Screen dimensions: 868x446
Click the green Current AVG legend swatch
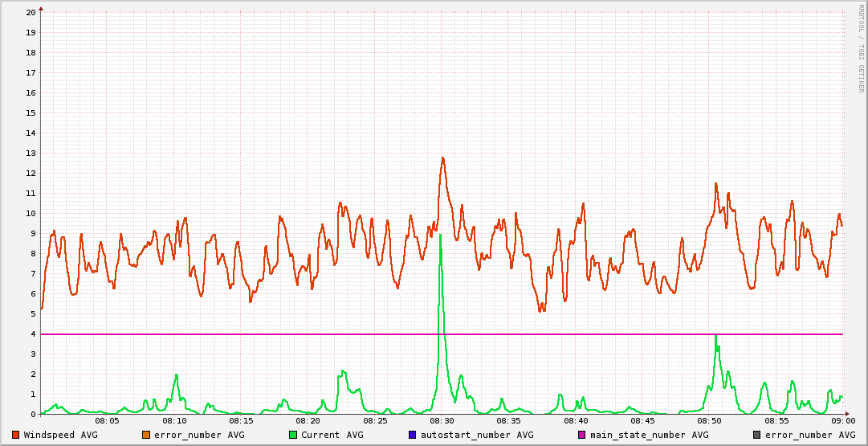coord(293,435)
